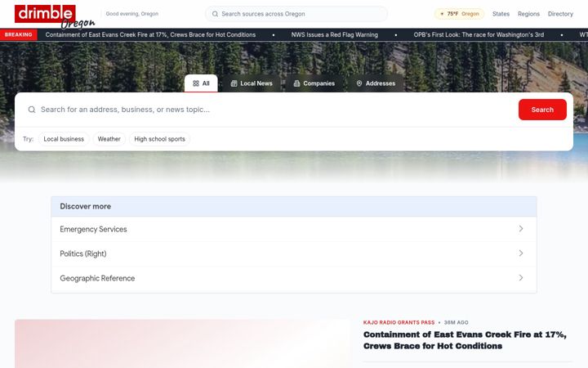Click the newspaper icon on Local News tab
This screenshot has width=588, height=368.
point(234,83)
